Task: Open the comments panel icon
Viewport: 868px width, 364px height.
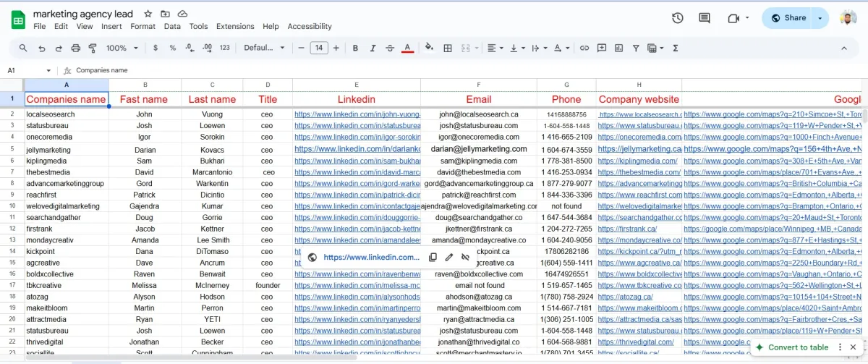Action: (x=705, y=18)
